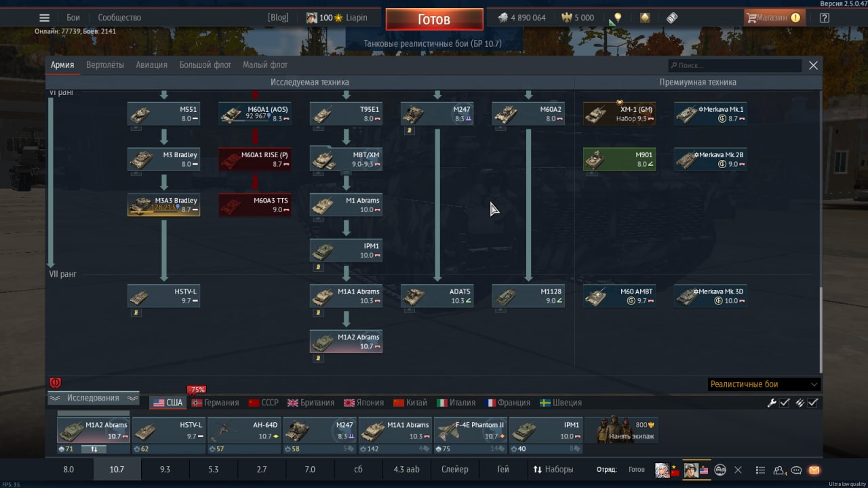Open the Бои menu

[73, 18]
